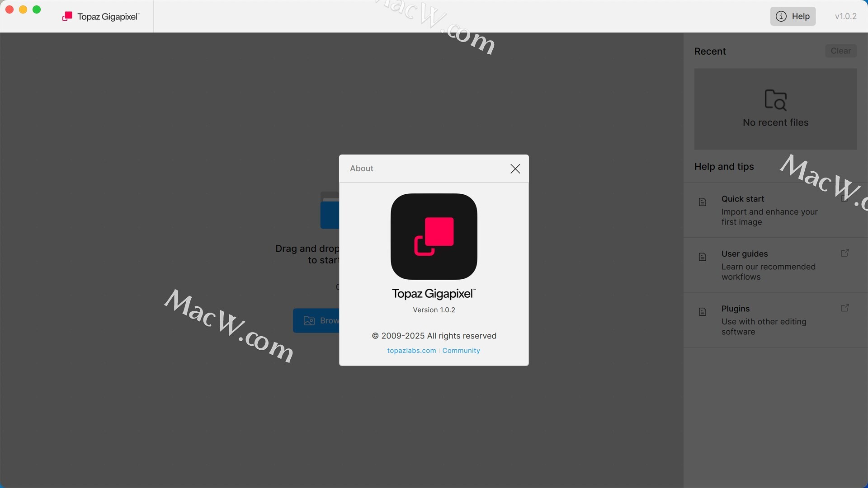Click the Plugins document icon
The image size is (868, 488).
tap(702, 312)
